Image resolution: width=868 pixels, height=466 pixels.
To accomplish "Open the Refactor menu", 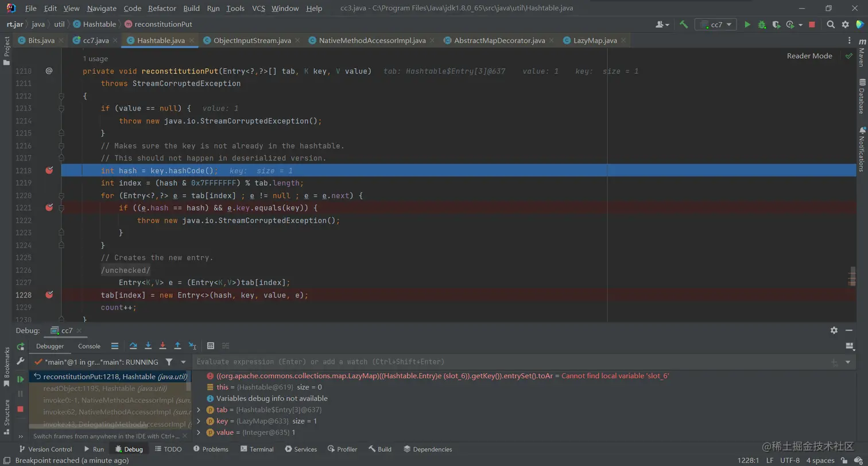I will pyautogui.click(x=162, y=9).
